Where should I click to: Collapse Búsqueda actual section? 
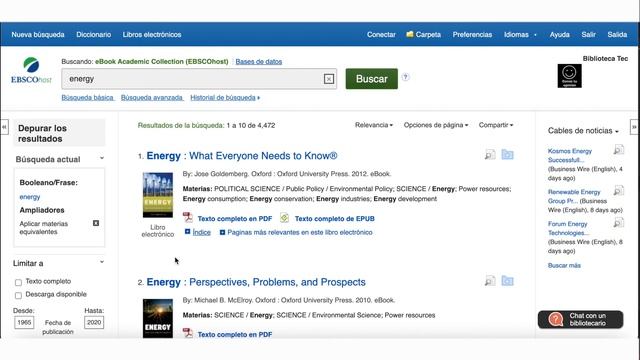click(102, 158)
